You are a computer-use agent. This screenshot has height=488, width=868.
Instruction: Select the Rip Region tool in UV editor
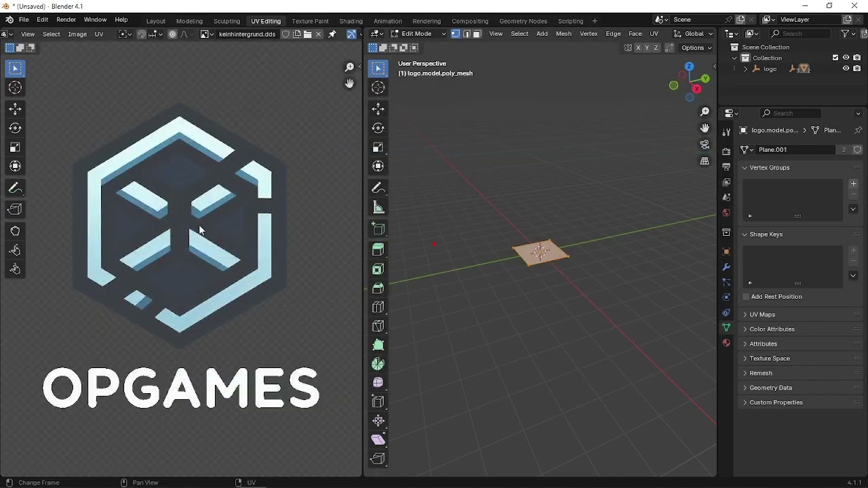click(x=15, y=209)
